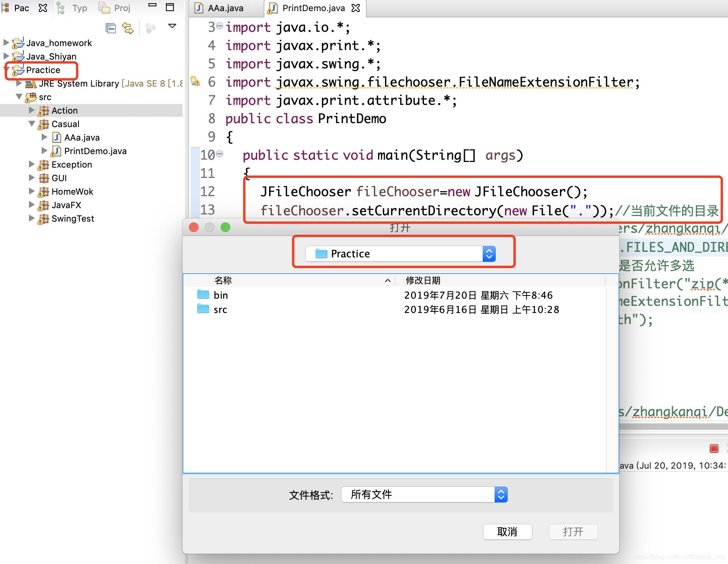Maximize the Package Explorer view
Viewport: 728px width, 564px height.
pyautogui.click(x=170, y=7)
